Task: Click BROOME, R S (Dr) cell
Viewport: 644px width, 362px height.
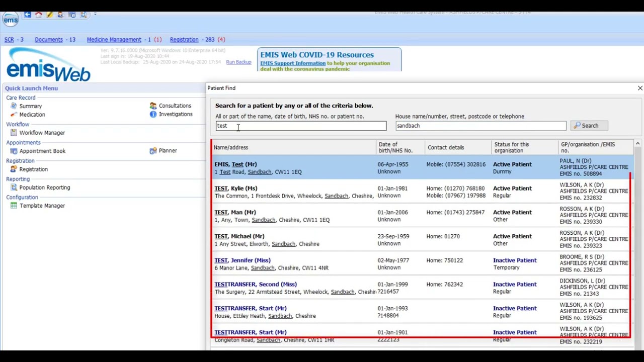Action: (x=582, y=257)
